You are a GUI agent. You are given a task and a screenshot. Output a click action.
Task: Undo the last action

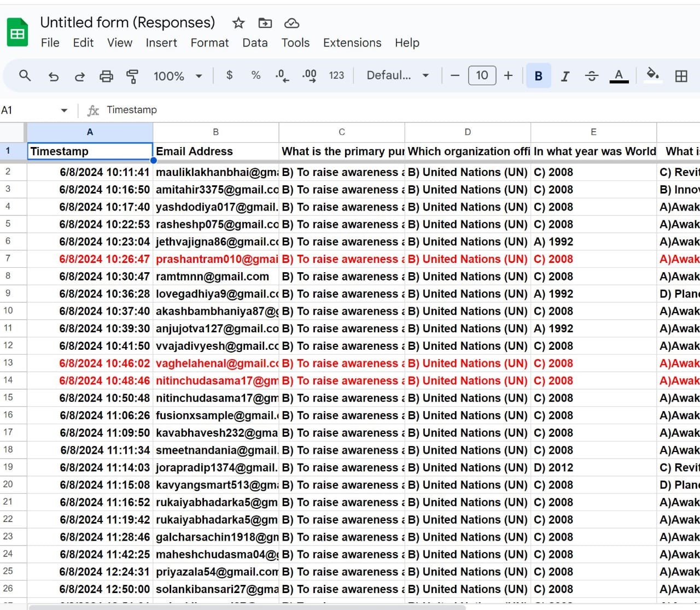click(x=53, y=76)
